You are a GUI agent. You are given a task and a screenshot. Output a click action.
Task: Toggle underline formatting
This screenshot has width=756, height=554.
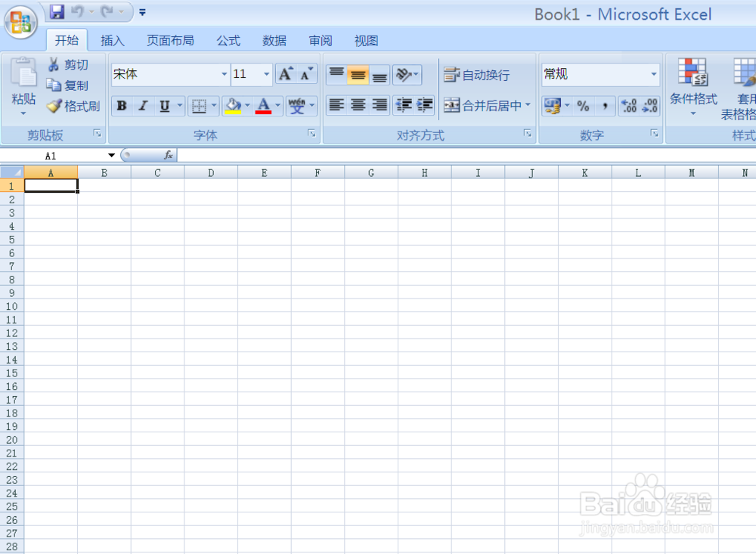tap(164, 106)
